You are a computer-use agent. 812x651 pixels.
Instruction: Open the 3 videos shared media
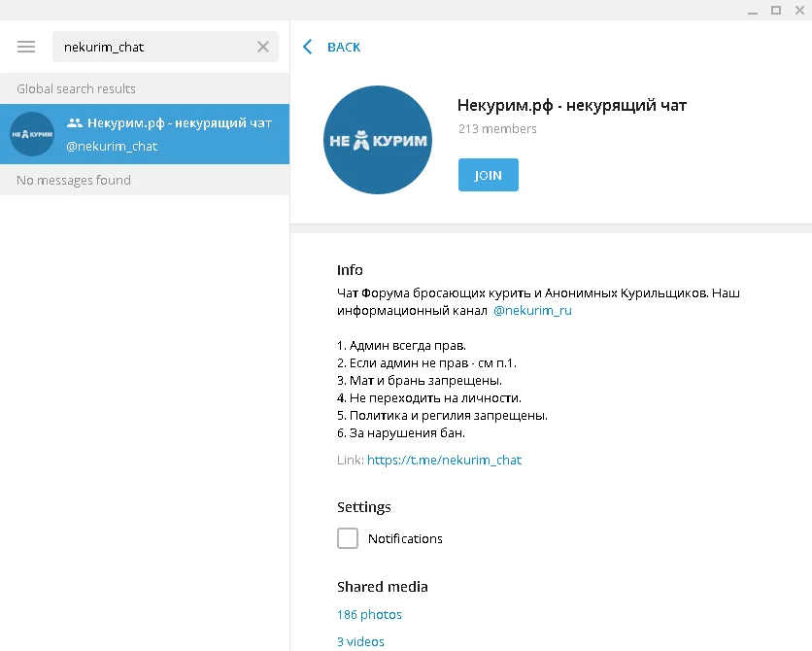click(x=360, y=641)
